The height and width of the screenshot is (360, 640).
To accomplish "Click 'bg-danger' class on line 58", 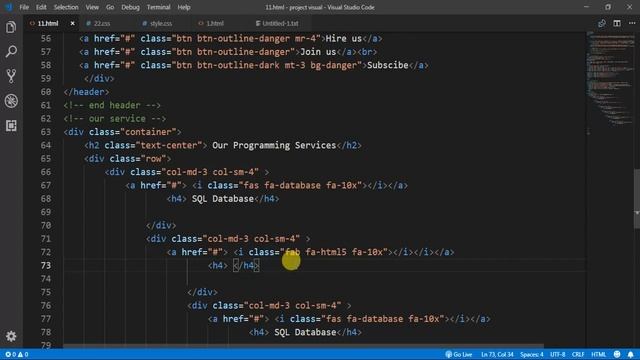I will coord(333,65).
